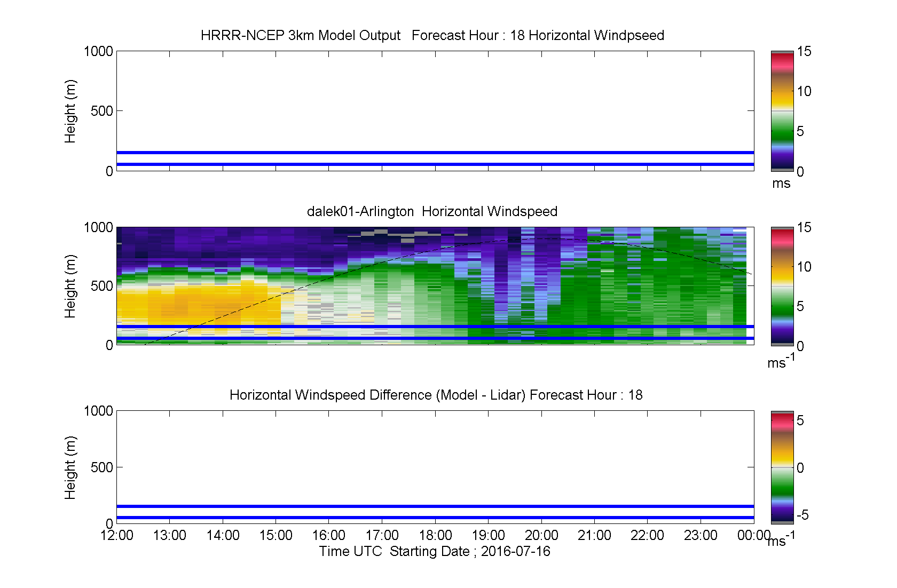
Task: Click the top plot colorbar
Action: click(x=782, y=111)
